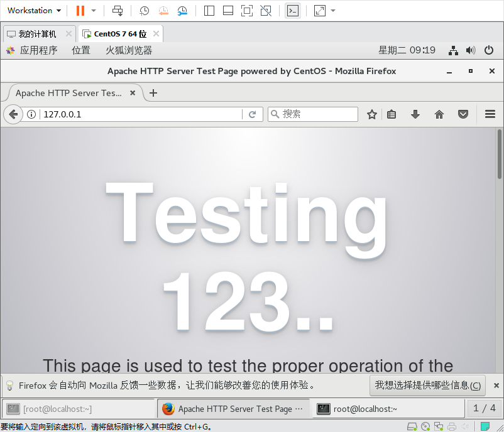Adjust the system volume control

tap(471, 50)
